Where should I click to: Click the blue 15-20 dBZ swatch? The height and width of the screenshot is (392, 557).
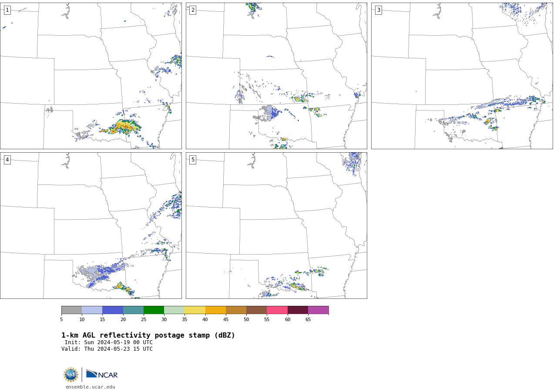click(x=113, y=310)
